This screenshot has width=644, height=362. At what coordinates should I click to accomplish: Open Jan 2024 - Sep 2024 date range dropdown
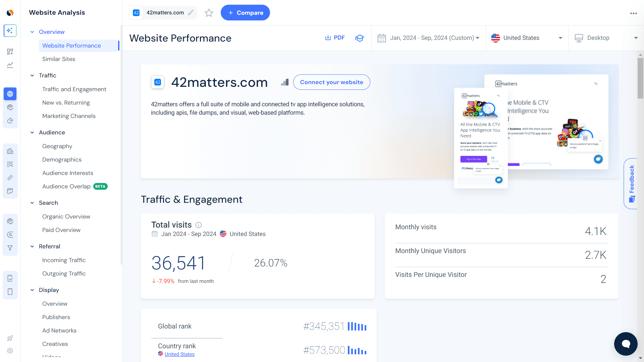[x=428, y=38]
